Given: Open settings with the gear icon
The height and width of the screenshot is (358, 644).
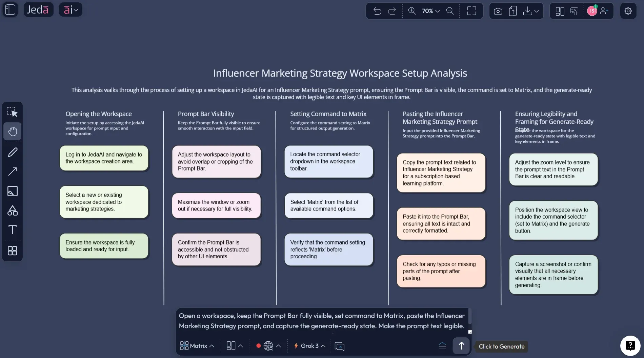Looking at the screenshot, I should click(x=628, y=11).
